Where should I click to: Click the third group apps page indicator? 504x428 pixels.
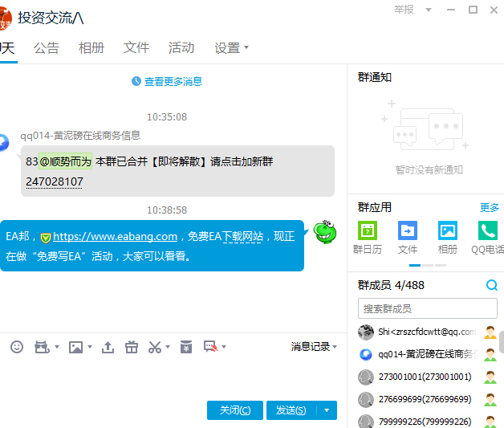441,265
